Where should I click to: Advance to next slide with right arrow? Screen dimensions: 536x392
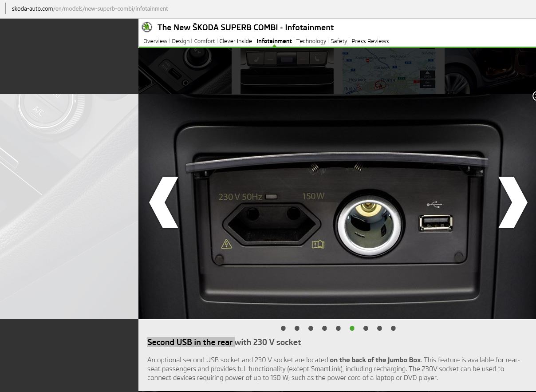pyautogui.click(x=512, y=202)
